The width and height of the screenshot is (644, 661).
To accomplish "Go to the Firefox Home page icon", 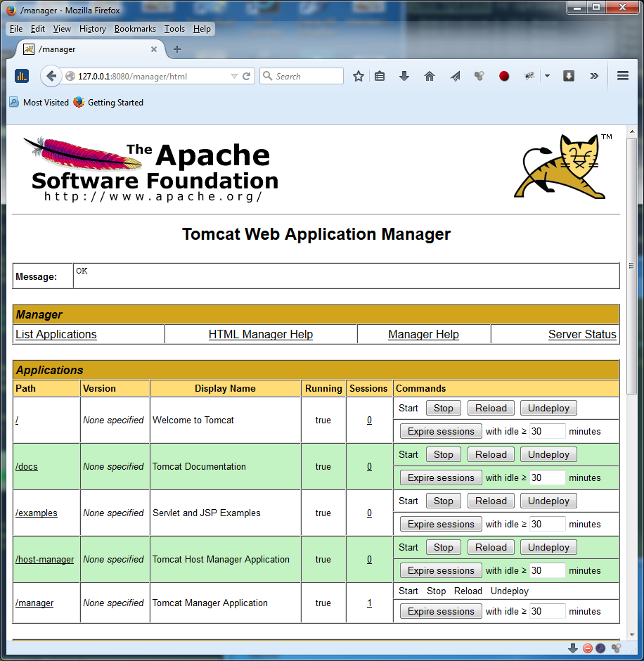I will tap(430, 77).
